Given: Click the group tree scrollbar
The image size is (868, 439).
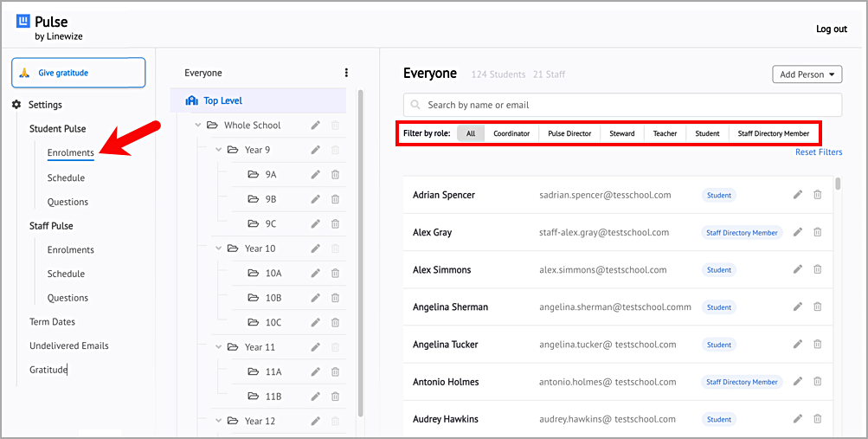Looking at the screenshot, I should tap(361, 253).
